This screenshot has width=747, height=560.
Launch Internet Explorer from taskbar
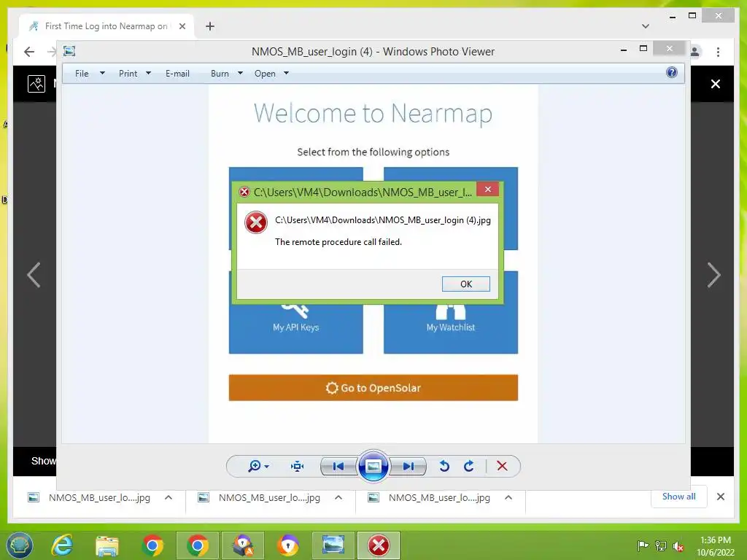pos(63,545)
